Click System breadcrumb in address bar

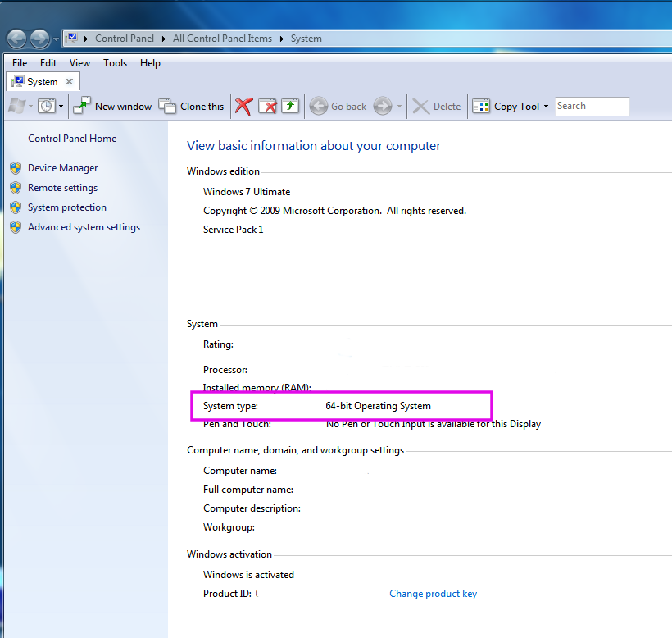click(306, 39)
